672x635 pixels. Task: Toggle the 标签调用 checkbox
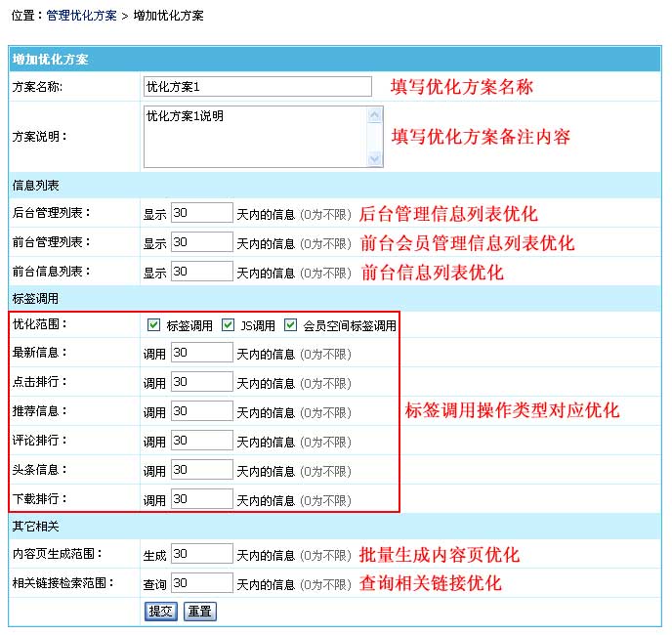click(153, 325)
